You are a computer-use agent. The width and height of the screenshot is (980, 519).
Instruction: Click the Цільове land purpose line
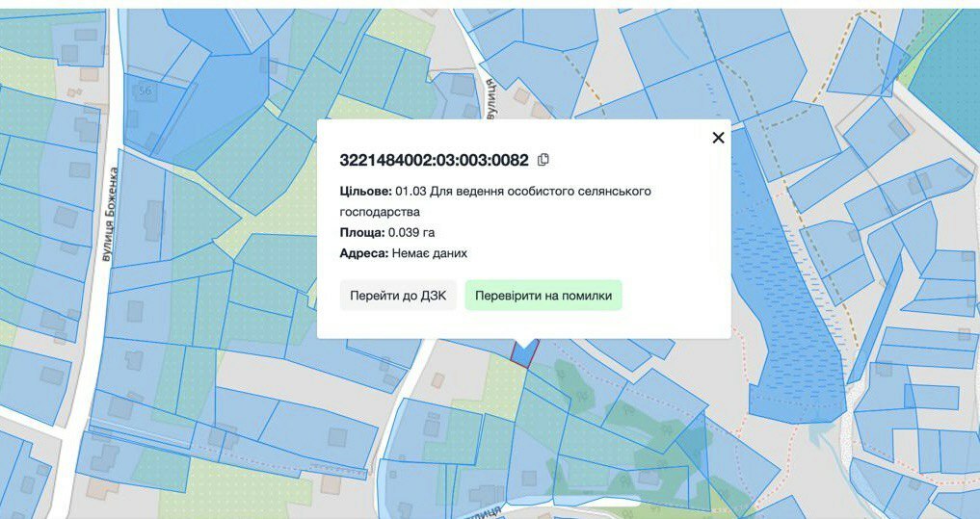[495, 201]
